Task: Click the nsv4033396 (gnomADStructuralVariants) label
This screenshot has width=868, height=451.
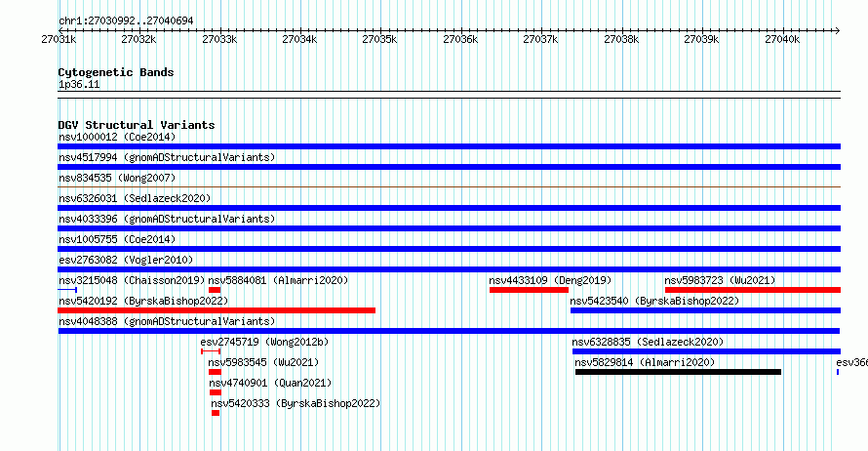Action: [167, 219]
